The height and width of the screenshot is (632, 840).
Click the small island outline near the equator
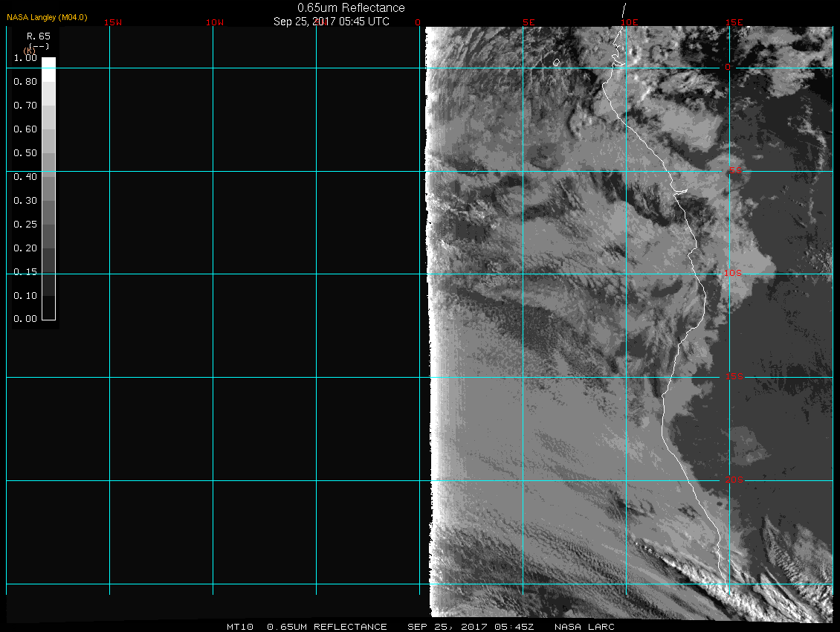(x=557, y=62)
